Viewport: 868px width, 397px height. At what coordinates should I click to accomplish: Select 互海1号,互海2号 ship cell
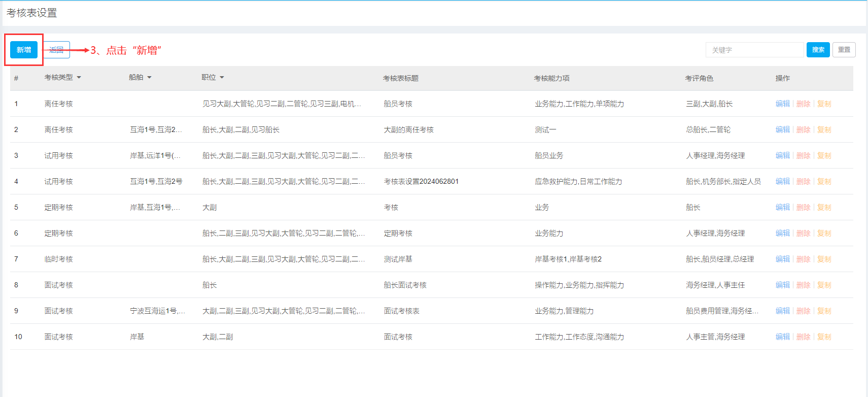click(x=156, y=182)
